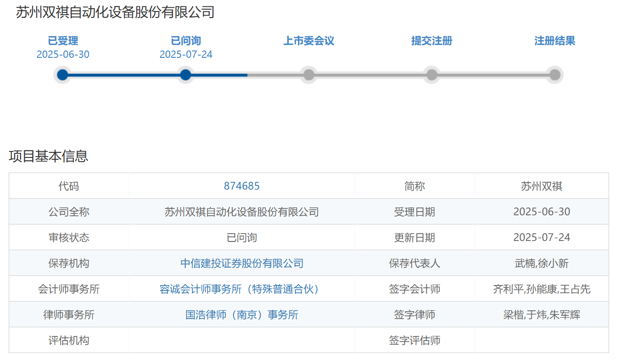The width and height of the screenshot is (621, 364).
Task: Click the 签字会计师 label cell
Action: (414, 289)
